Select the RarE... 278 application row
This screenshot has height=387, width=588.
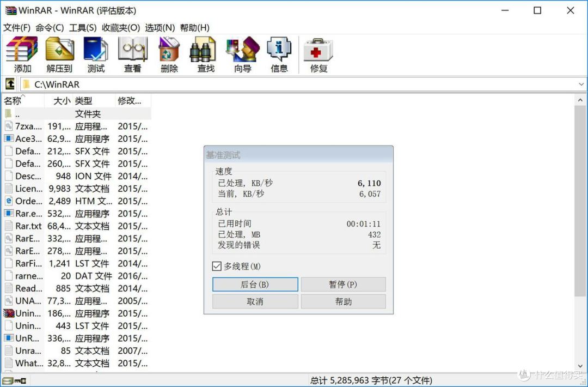click(x=77, y=251)
